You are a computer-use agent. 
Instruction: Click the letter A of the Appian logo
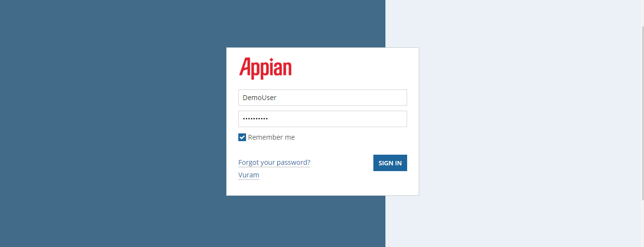[246, 68]
